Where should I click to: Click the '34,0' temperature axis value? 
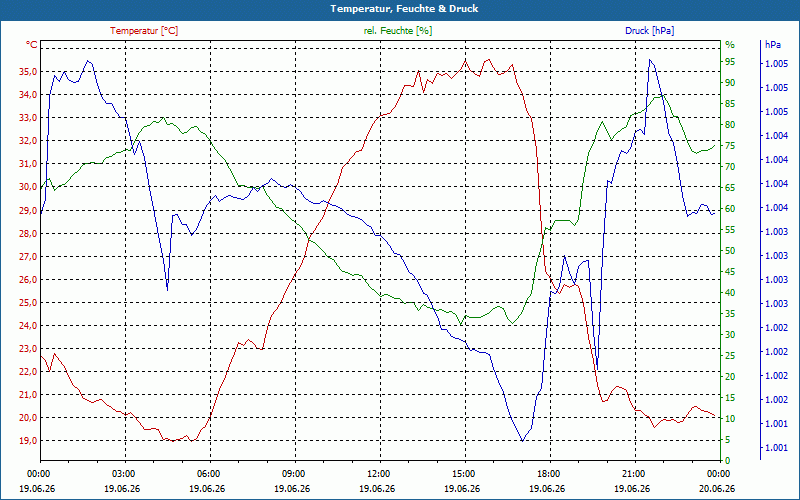(x=28, y=95)
